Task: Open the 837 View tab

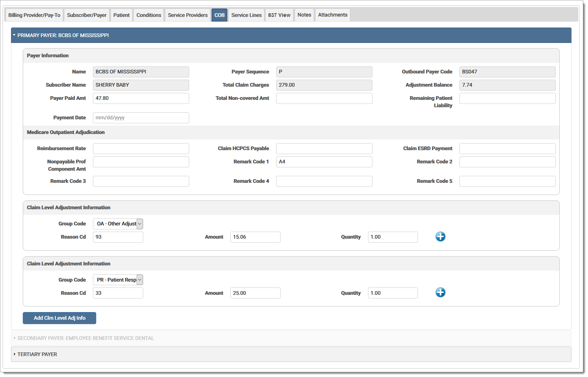Action: [279, 15]
